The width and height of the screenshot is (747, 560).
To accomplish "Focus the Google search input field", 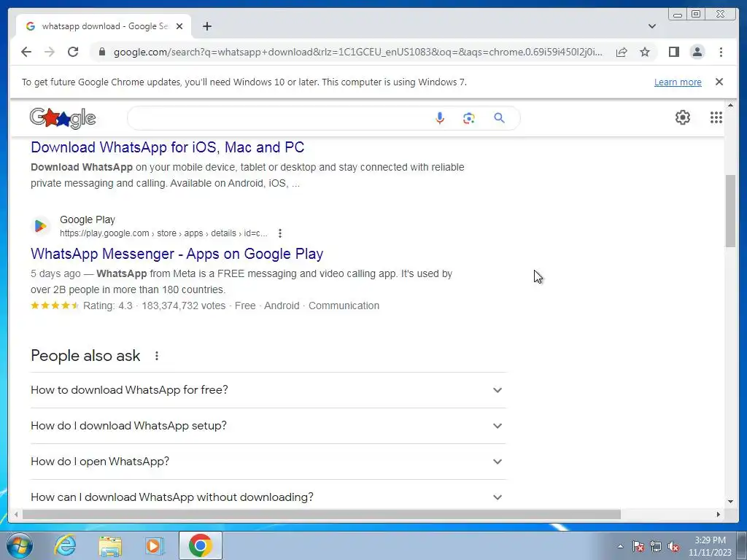I will click(x=280, y=118).
